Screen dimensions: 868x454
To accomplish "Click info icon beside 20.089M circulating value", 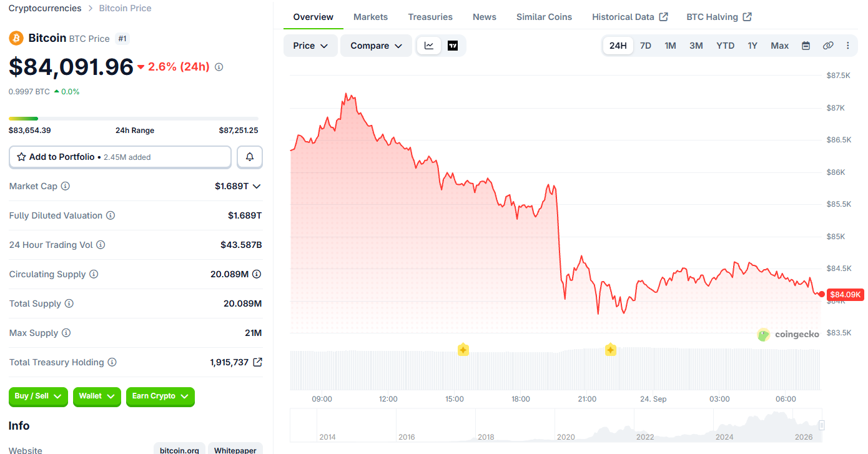I will click(257, 274).
